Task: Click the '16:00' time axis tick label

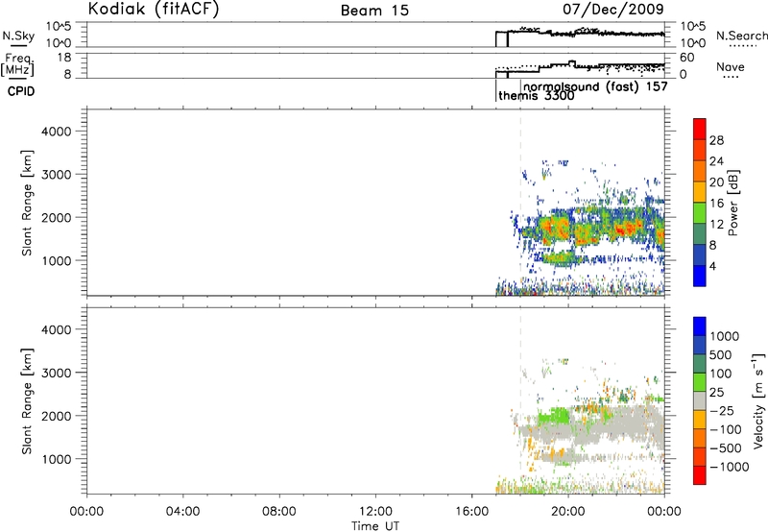Action: 471,512
